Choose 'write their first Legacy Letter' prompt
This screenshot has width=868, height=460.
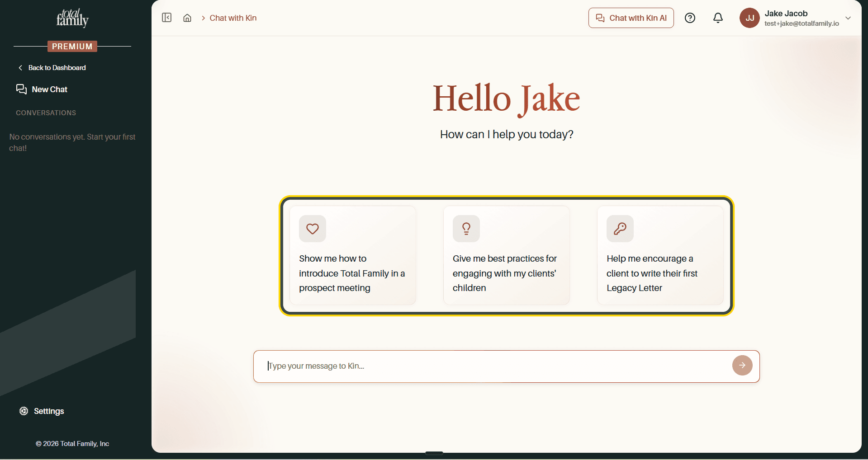[660, 255]
